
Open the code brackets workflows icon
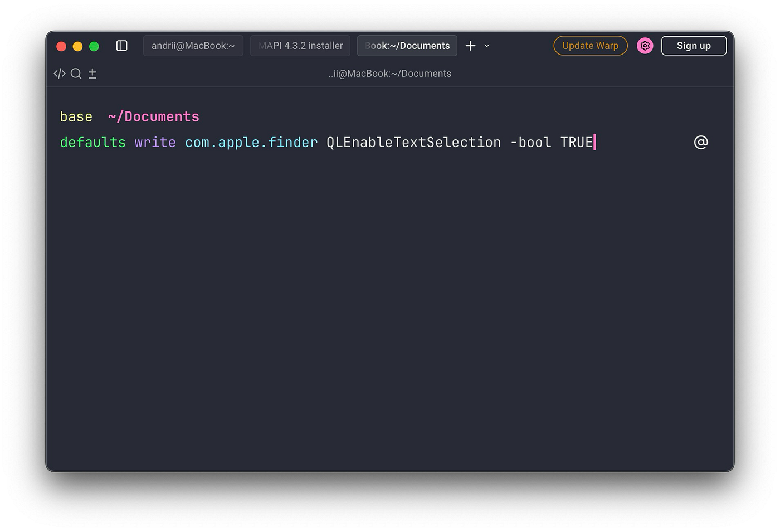click(60, 74)
